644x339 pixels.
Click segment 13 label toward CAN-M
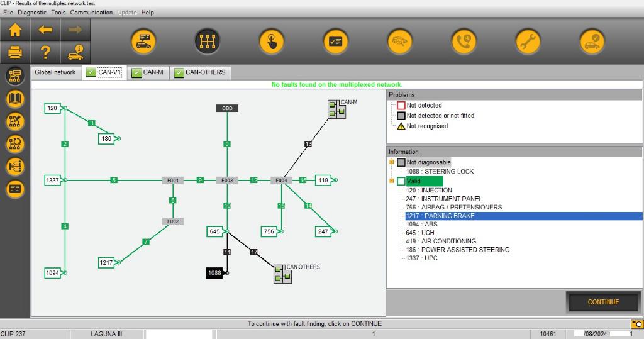[x=308, y=144]
